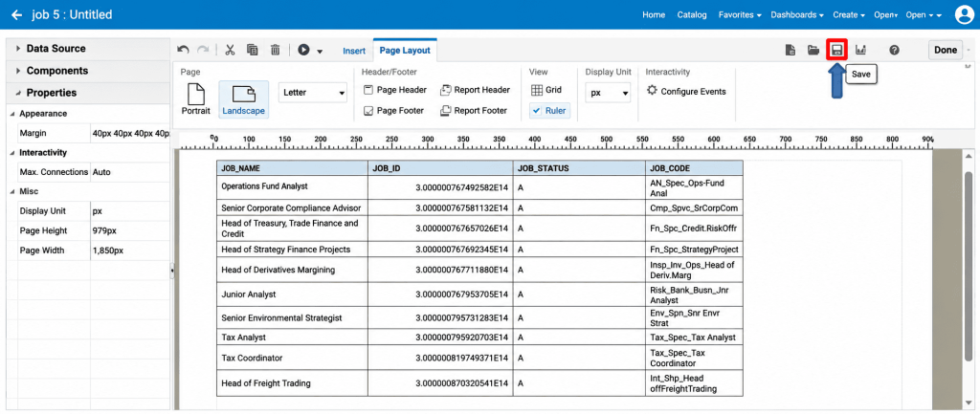Click the left panel collapse handle

point(172,271)
